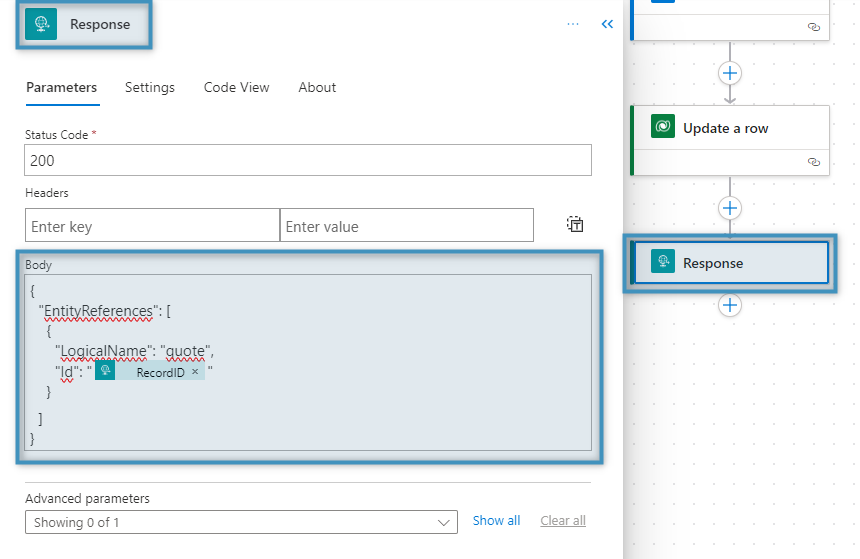Viewport: 860px width, 559px height.
Task: Click the Show all link
Action: 496,521
